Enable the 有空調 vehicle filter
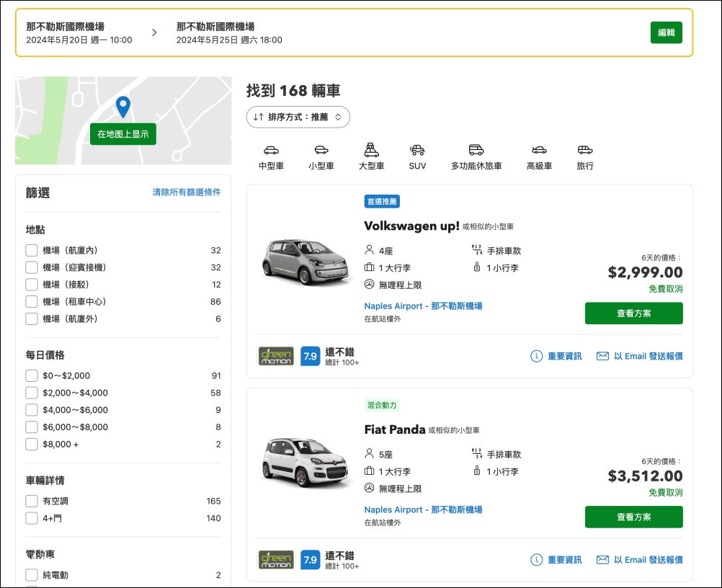722x588 pixels. 31,501
